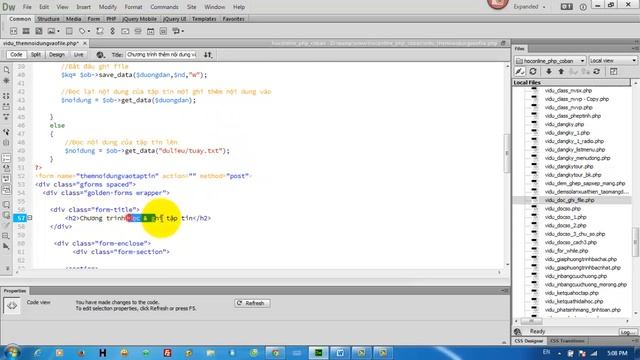640x360 pixels.
Task: Switch to the Templates insert tab
Action: (204, 19)
